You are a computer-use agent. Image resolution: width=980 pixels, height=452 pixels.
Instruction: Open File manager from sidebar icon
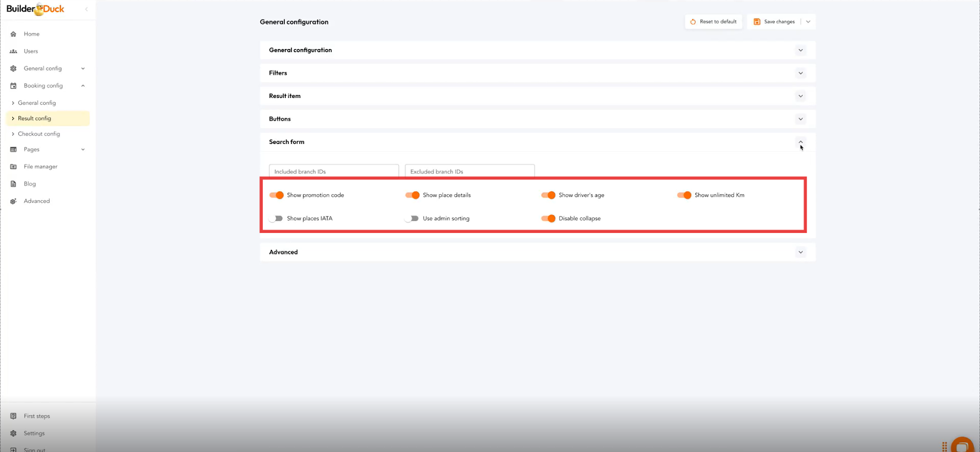click(13, 167)
